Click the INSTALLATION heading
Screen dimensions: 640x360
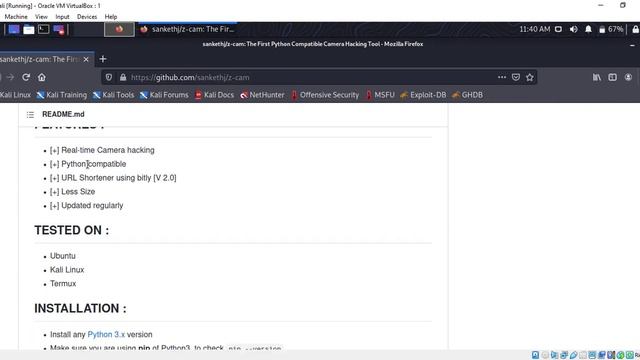(x=80, y=308)
